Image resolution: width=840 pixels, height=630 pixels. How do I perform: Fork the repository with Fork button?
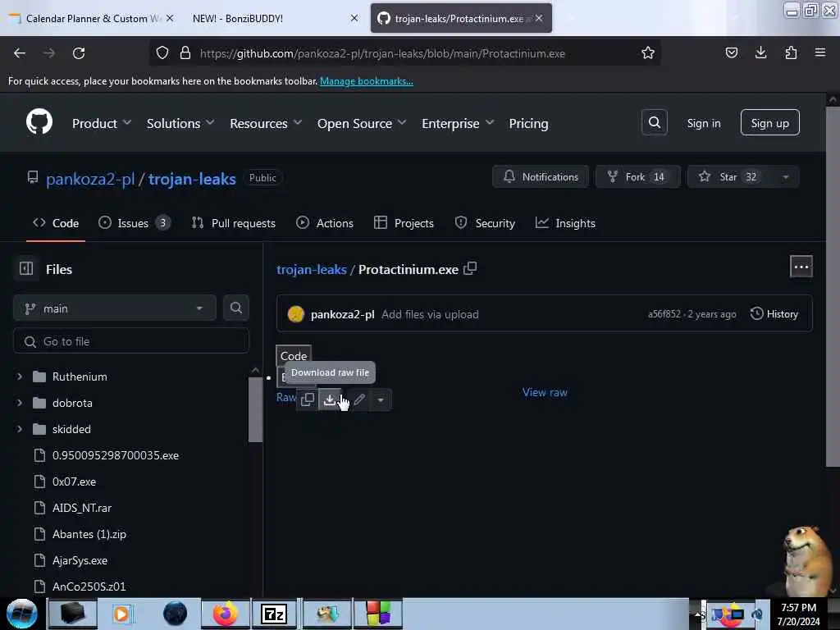point(637,177)
